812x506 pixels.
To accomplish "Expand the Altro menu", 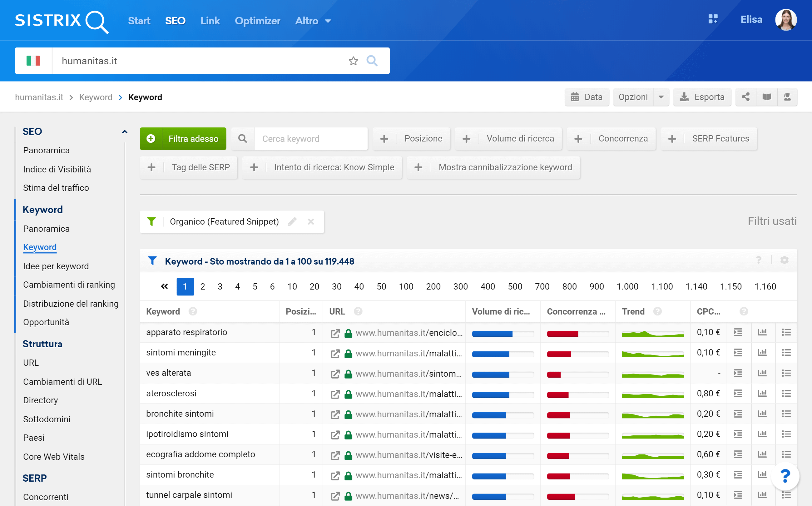I will click(313, 21).
